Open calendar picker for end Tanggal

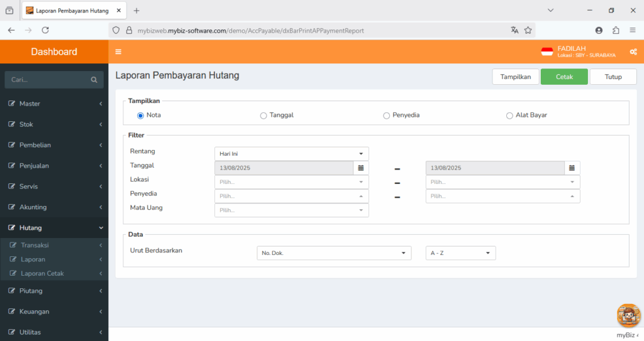[x=572, y=168]
